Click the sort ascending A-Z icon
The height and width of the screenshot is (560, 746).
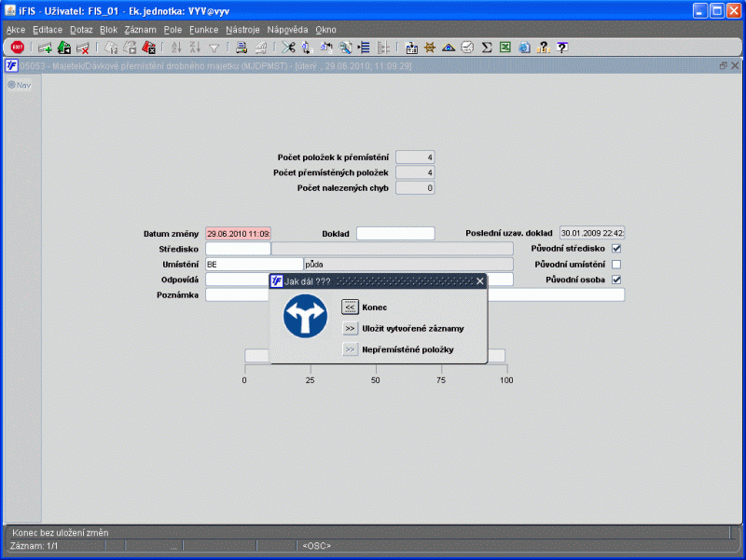point(176,48)
